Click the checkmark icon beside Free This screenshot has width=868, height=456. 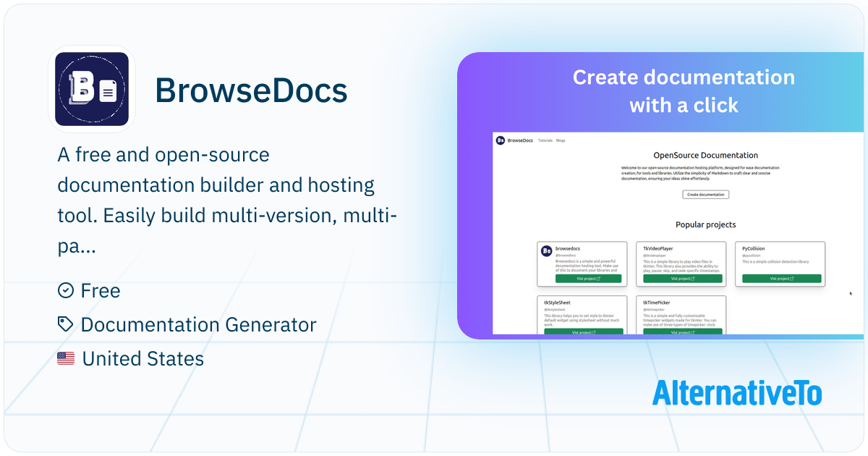pyautogui.click(x=66, y=290)
